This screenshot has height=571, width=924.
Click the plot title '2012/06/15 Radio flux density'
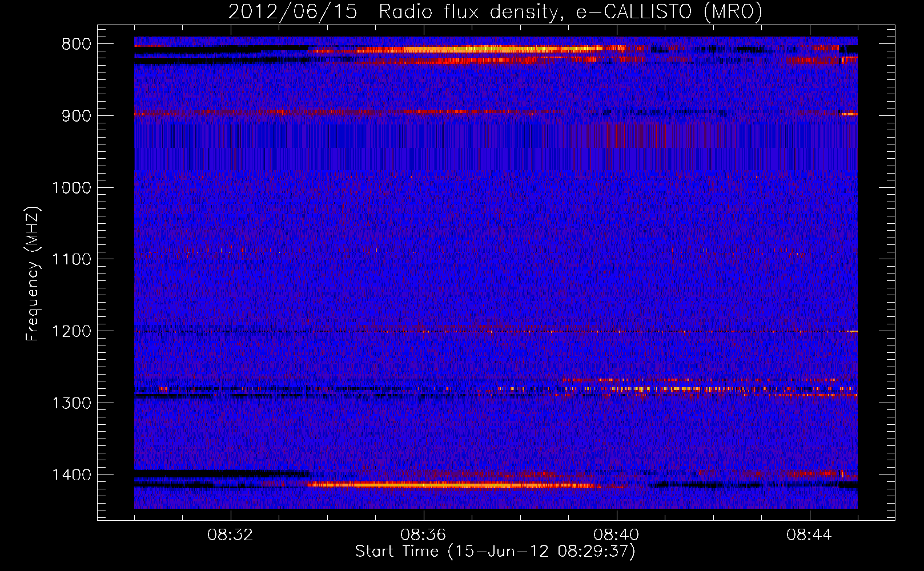495,12
